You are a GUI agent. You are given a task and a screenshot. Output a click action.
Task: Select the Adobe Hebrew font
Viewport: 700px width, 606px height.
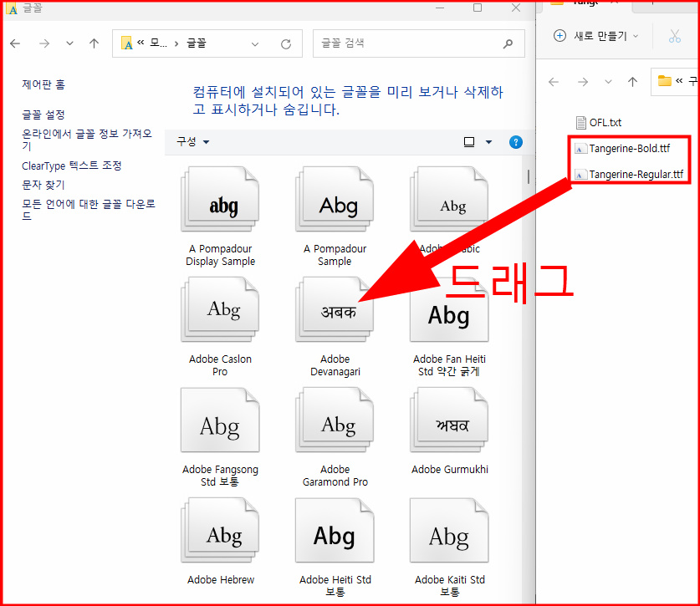220,542
